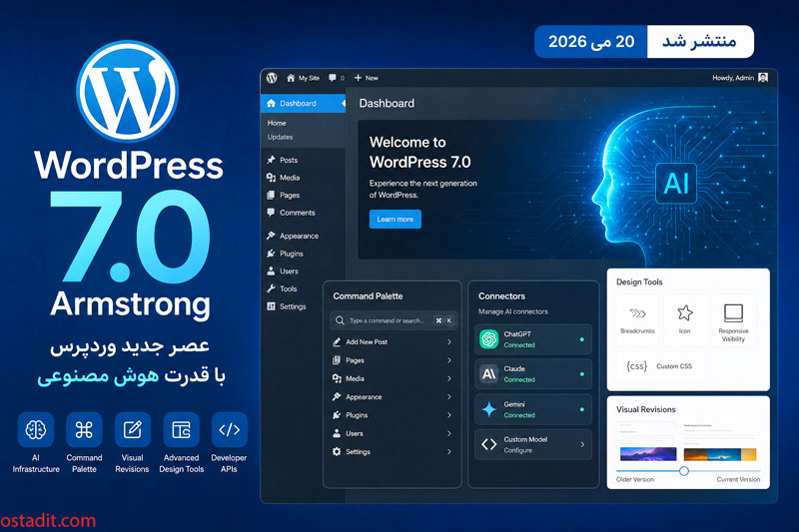Click the Command Palette feature icon at bottom
The width and height of the screenshot is (799, 532).
[x=84, y=429]
